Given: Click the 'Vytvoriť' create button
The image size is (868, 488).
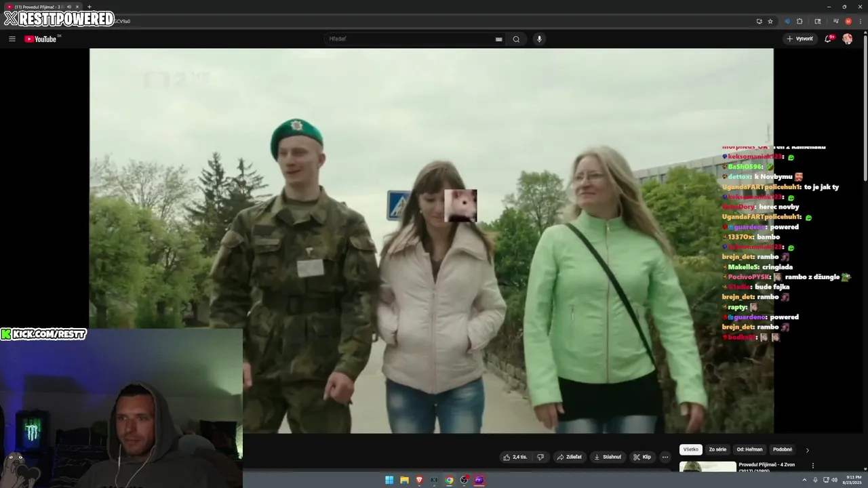Looking at the screenshot, I should 800,39.
